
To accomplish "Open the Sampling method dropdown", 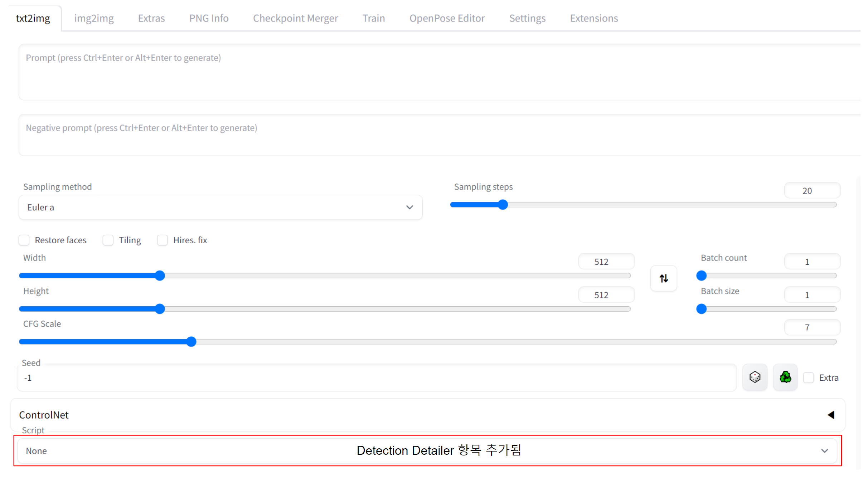I will [x=220, y=208].
